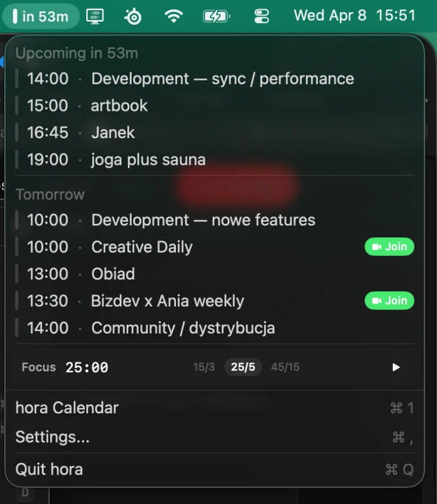
Task: Open Settings from the hora menu
Action: (51, 437)
